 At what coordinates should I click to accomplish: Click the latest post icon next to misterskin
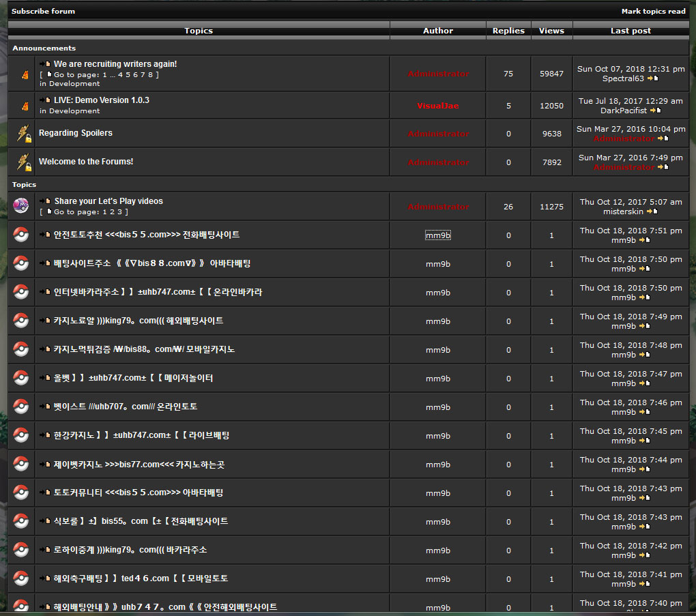click(652, 211)
